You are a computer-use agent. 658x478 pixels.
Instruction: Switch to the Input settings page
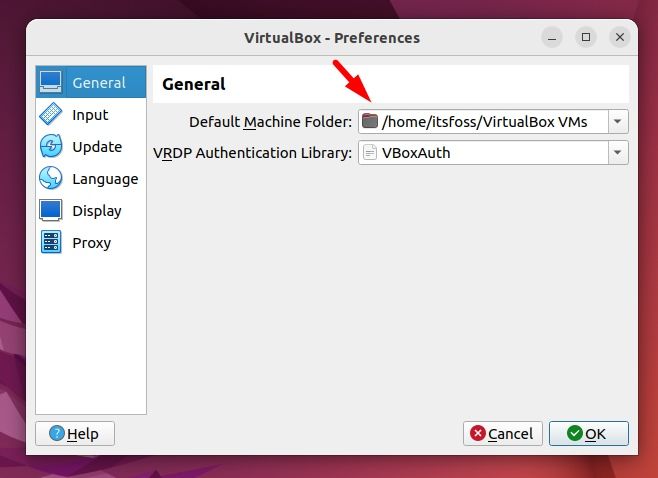(91, 114)
